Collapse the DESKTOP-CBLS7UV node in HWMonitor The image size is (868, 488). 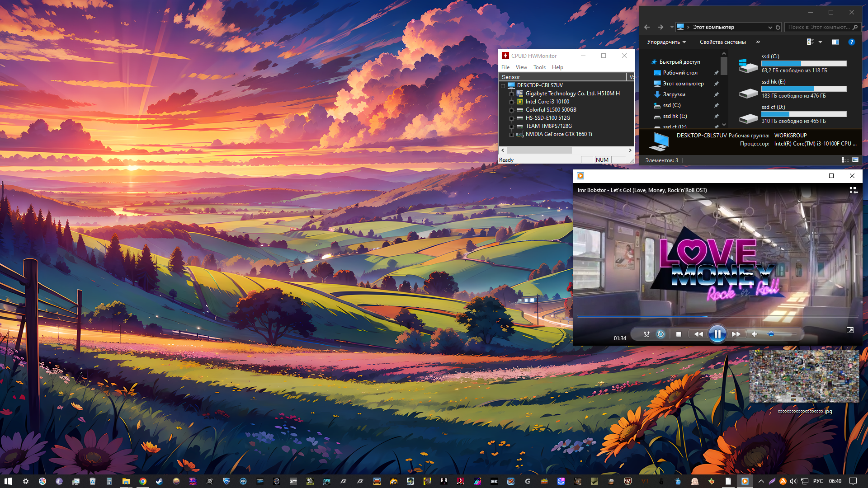pos(503,86)
